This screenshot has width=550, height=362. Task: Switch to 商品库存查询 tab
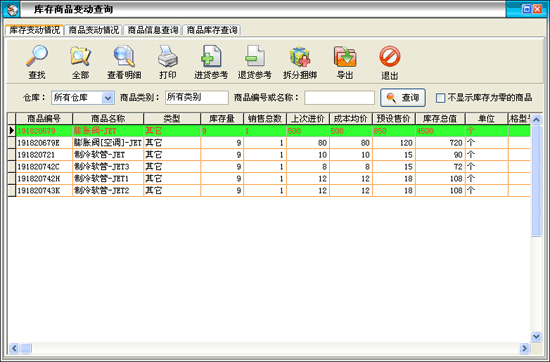coord(212,30)
